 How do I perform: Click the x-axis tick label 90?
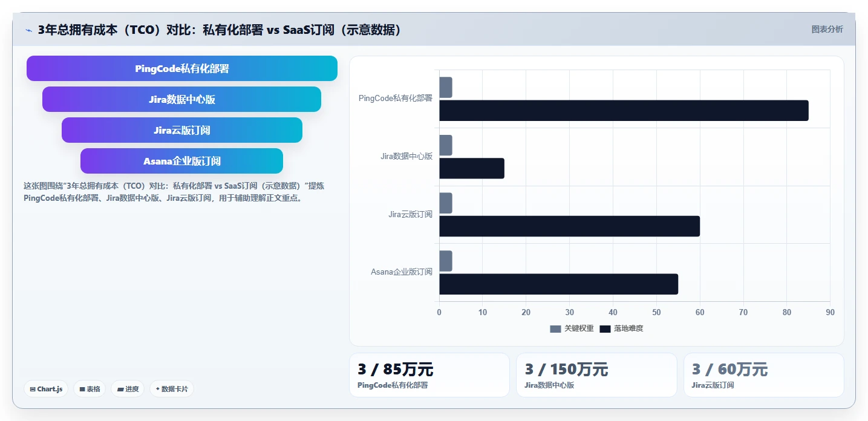click(x=830, y=312)
